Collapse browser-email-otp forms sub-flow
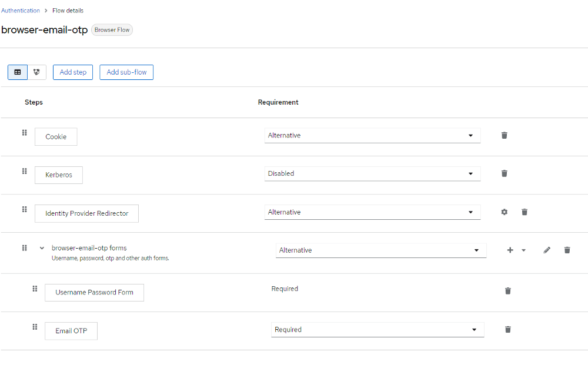Viewport: 588px width, 365px height. (42, 248)
